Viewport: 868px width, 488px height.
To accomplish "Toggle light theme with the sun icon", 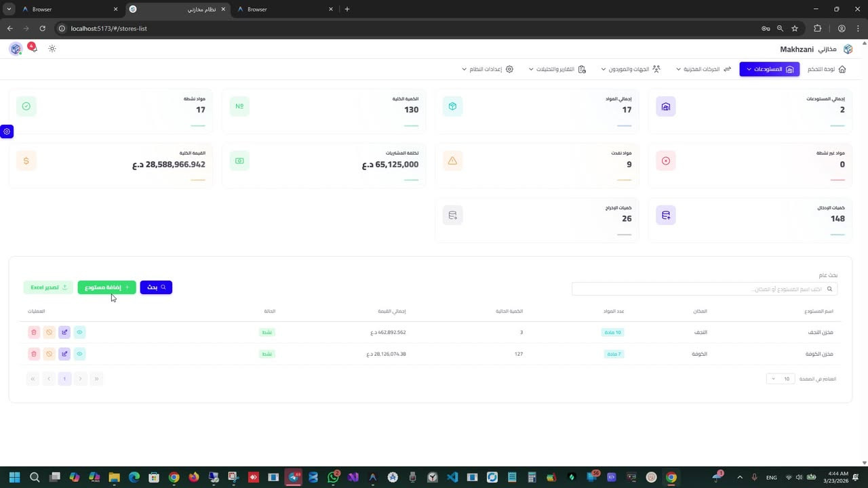I will point(52,48).
